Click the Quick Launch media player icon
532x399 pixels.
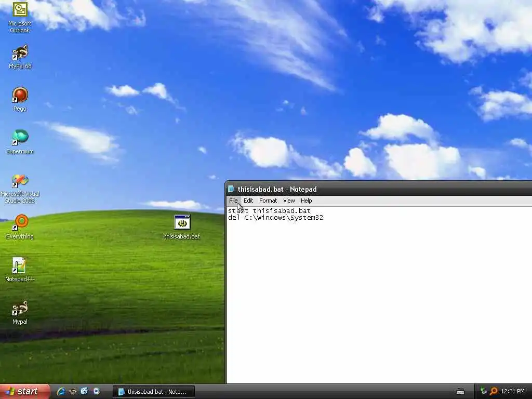point(96,391)
